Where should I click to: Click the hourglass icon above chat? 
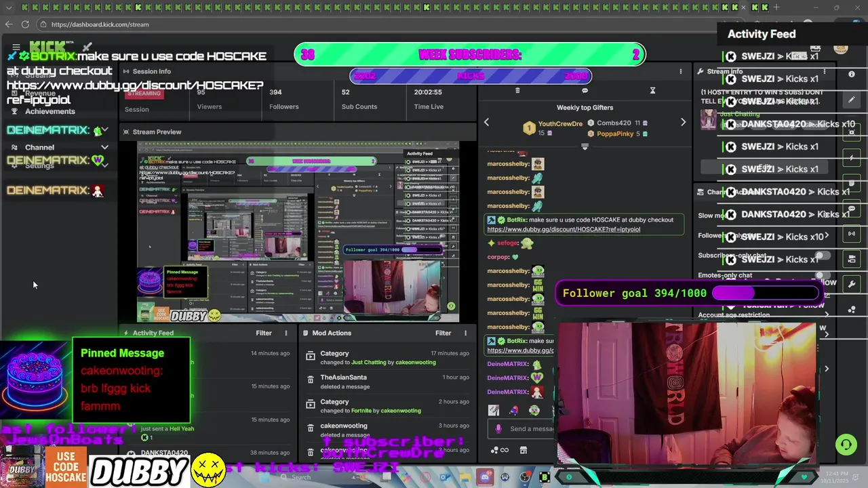click(x=652, y=90)
